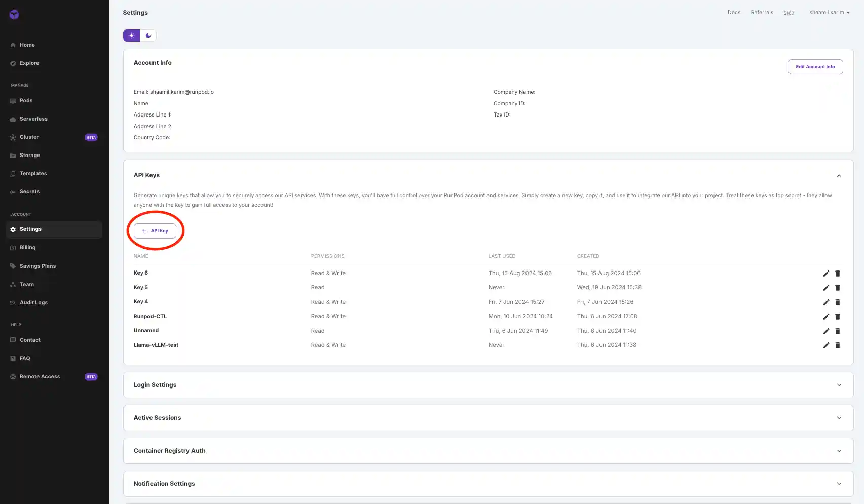Image resolution: width=864 pixels, height=504 pixels.
Task: Delete the Runpod-CTL API key
Action: point(838,317)
